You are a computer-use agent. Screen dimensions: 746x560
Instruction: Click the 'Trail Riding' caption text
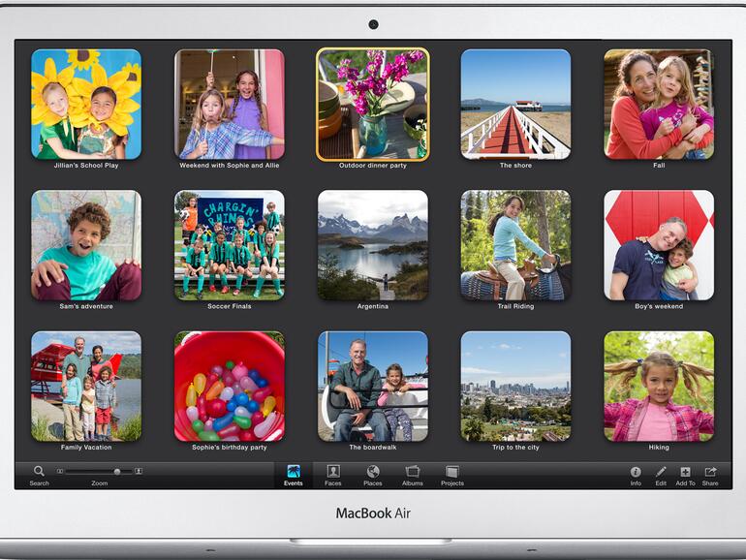point(515,306)
